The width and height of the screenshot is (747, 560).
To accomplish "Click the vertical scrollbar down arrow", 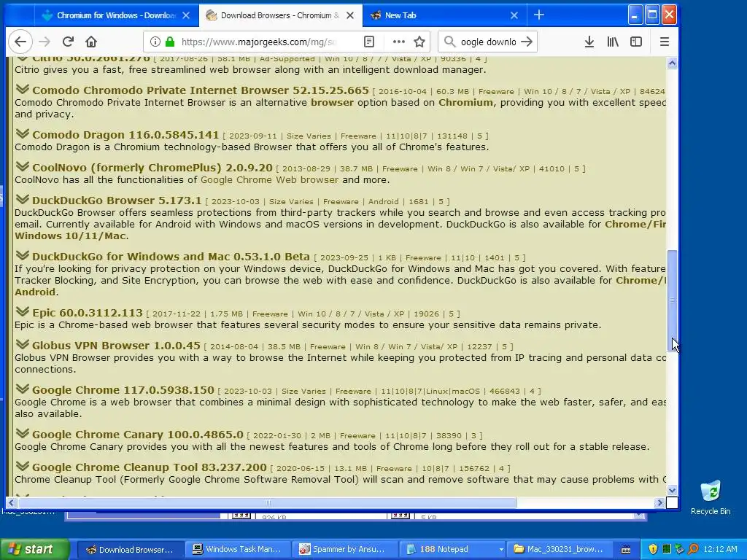I will click(x=672, y=490).
